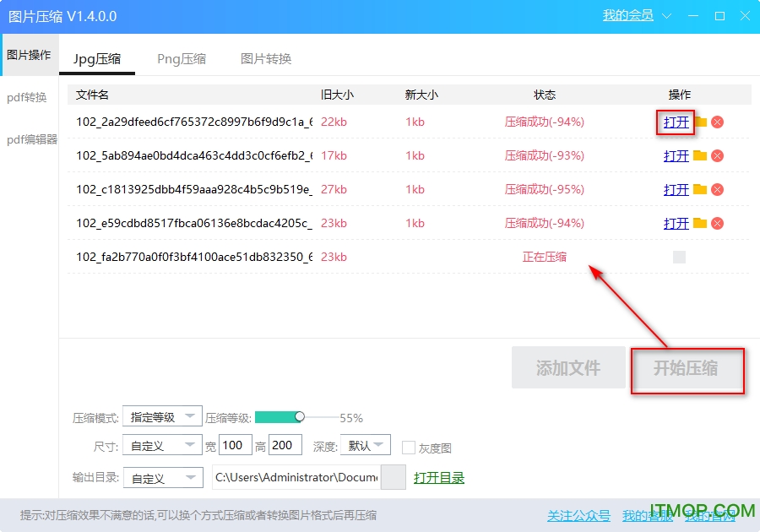The image size is (760, 532).
Task: Click folder icon for 102_5ab894 file row
Action: (700, 155)
